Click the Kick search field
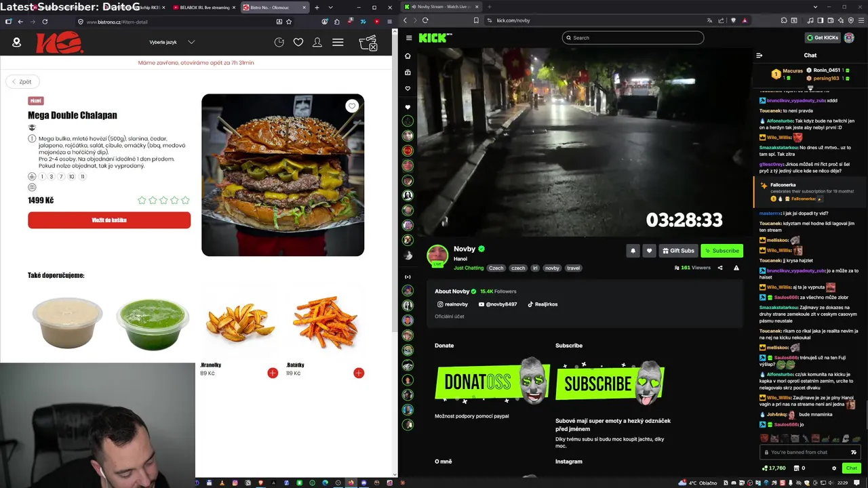The height and width of the screenshot is (488, 868). click(633, 38)
